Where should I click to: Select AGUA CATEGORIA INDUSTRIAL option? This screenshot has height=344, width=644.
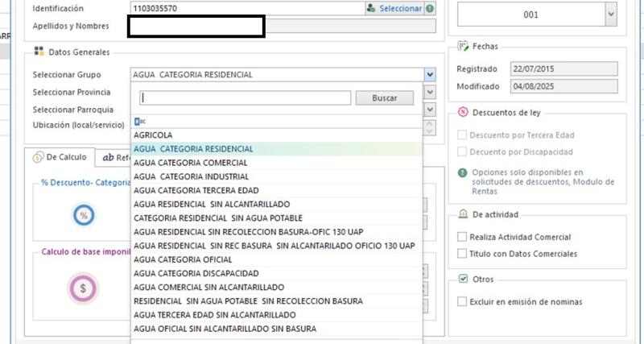[276, 176]
